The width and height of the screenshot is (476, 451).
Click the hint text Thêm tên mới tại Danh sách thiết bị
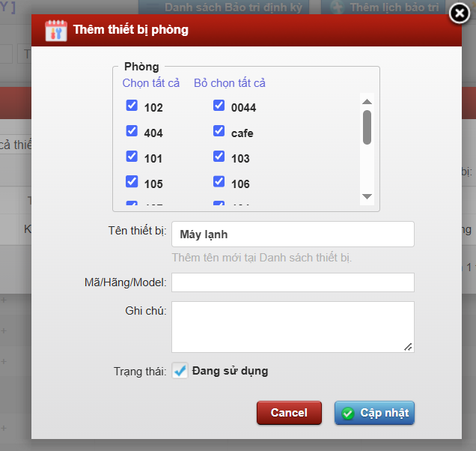(262, 258)
